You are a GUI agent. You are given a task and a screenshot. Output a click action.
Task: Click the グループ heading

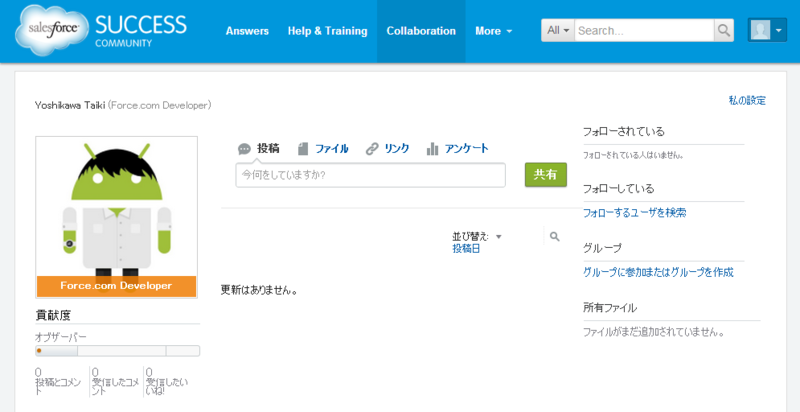click(x=602, y=248)
